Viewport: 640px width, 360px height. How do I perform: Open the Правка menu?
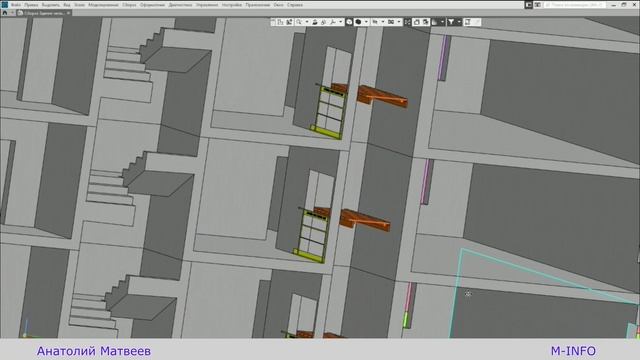[x=31, y=5]
